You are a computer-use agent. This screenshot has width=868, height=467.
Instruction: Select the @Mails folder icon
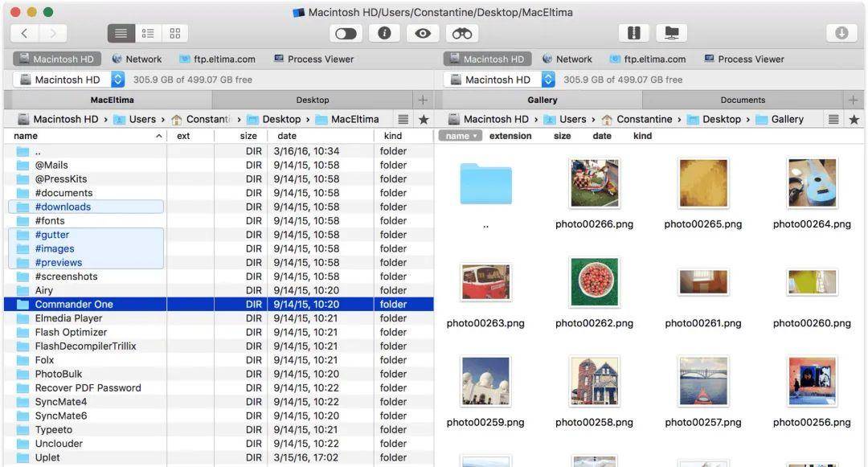point(23,165)
